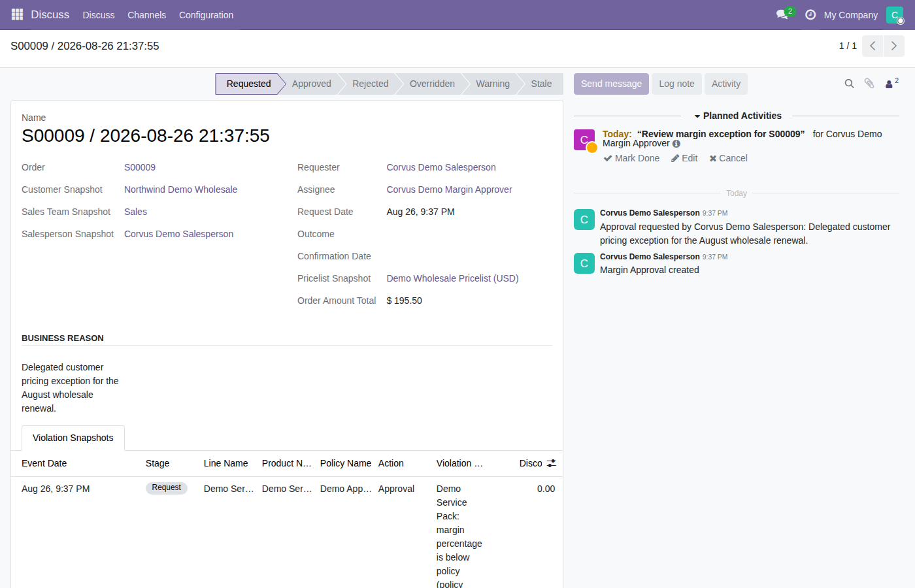Open the user avatar menu in top bar
915x588 pixels.
click(895, 14)
